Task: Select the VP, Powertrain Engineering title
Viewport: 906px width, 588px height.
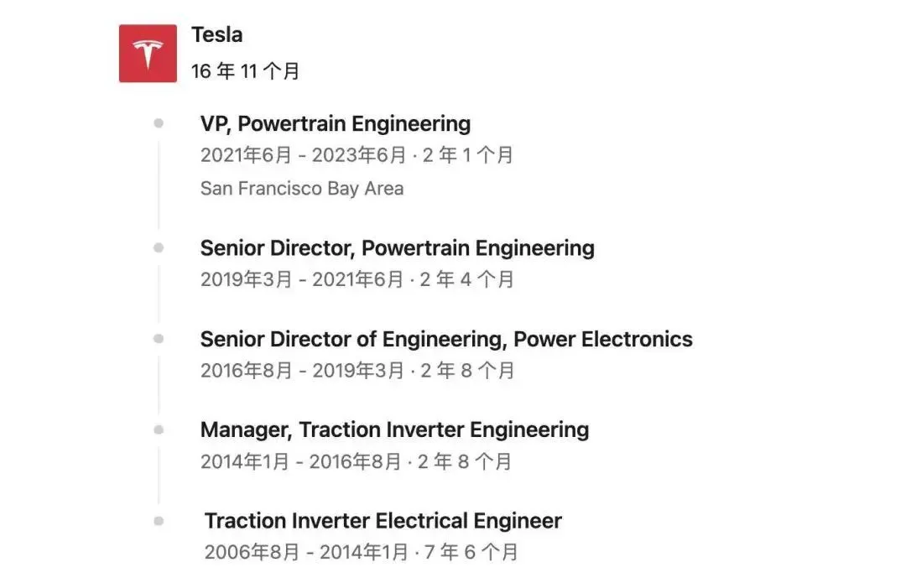Action: click(335, 123)
